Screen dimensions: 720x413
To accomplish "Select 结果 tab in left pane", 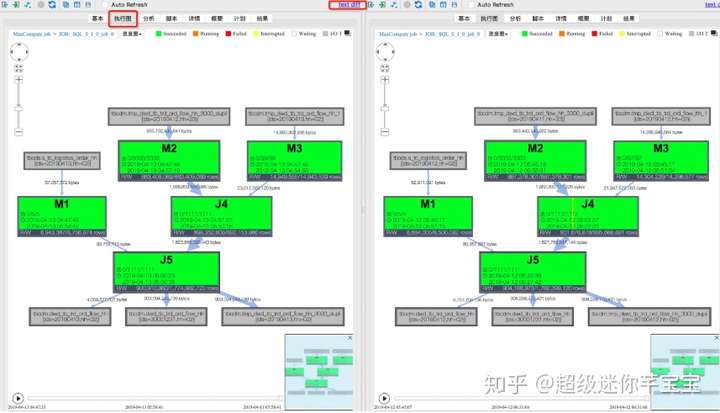I will click(x=262, y=18).
